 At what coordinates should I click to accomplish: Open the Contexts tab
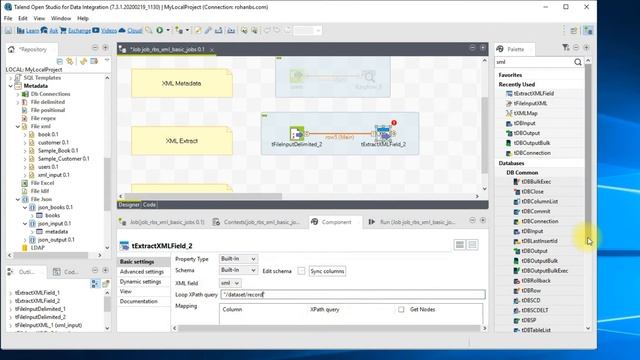click(x=256, y=222)
